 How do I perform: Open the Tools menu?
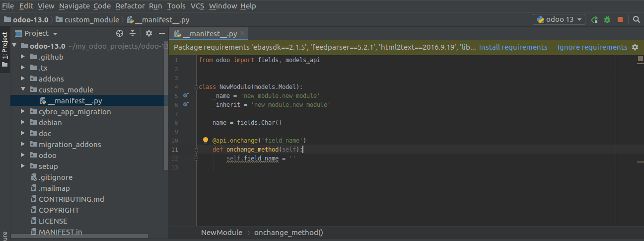point(176,6)
